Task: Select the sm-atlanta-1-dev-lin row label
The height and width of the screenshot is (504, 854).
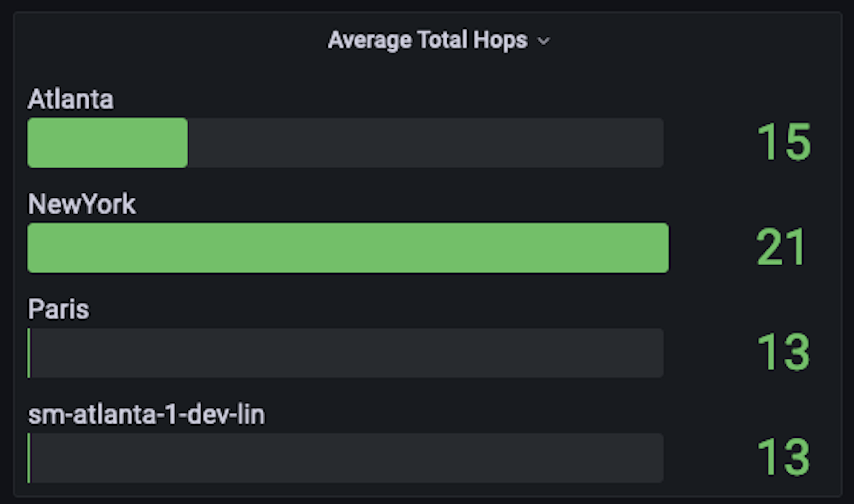Action: click(146, 415)
